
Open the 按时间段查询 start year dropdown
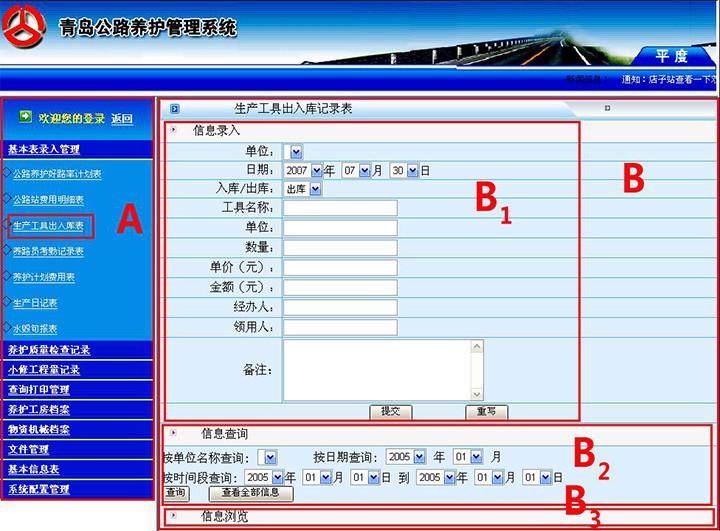(264, 478)
